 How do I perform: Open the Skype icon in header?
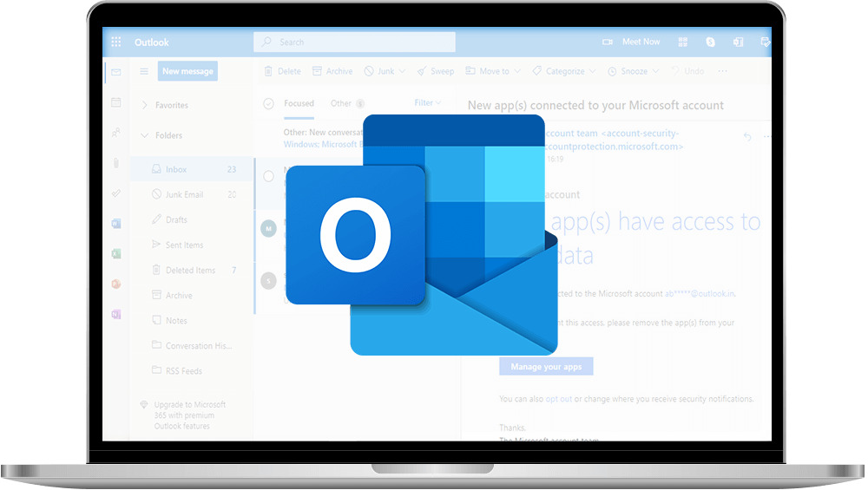(x=710, y=42)
